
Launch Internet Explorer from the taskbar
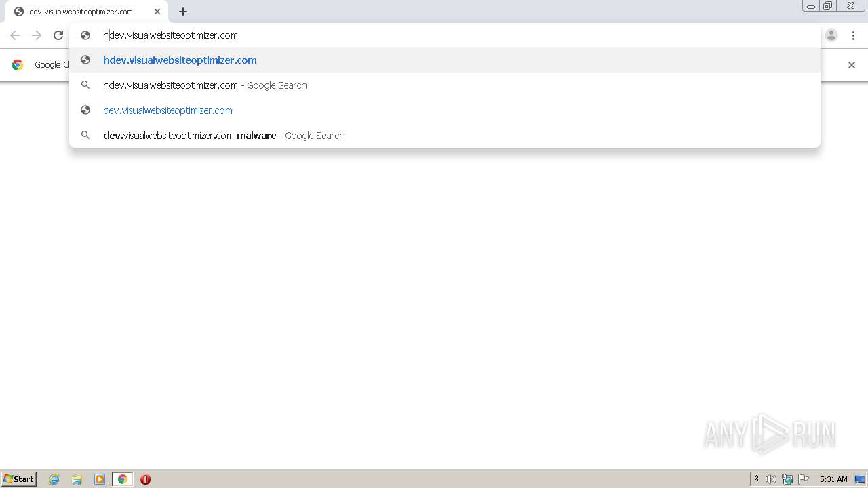(x=54, y=479)
